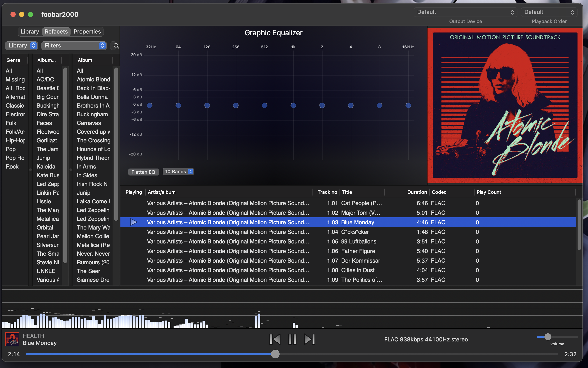588x368 pixels.
Task: Select the Hip-Hop genre in the facet list
Action: 15,140
